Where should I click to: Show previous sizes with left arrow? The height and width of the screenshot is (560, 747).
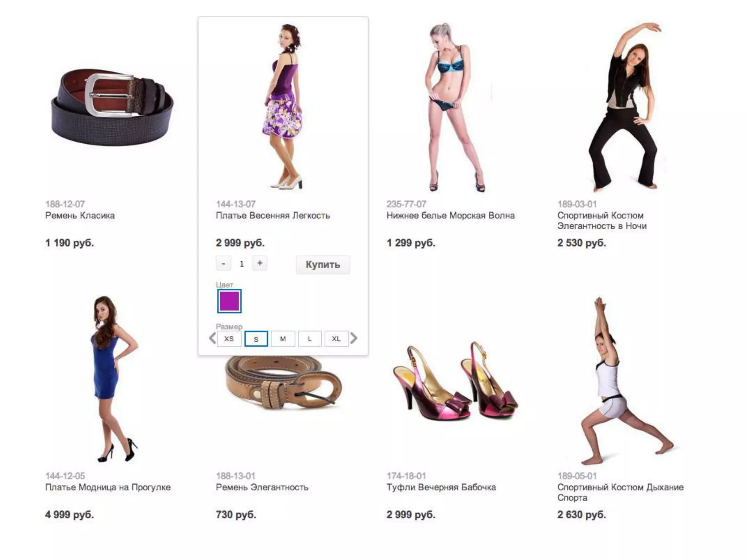click(212, 338)
